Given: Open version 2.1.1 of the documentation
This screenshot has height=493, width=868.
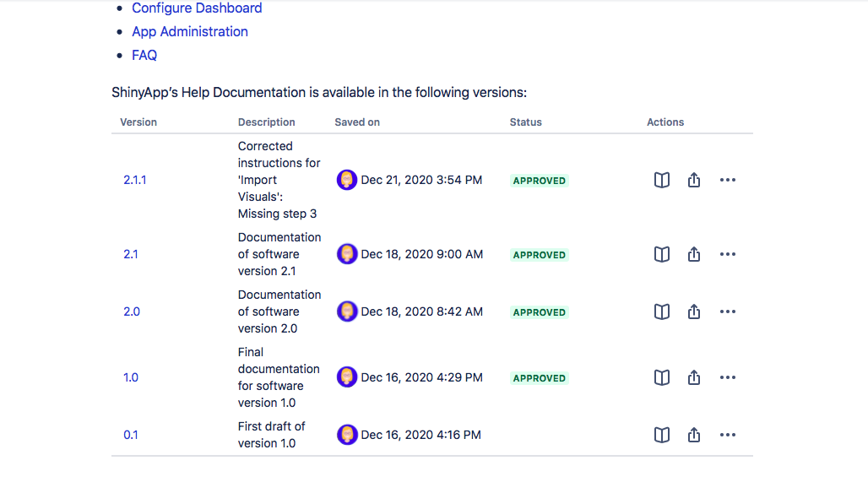Looking at the screenshot, I should click(134, 180).
